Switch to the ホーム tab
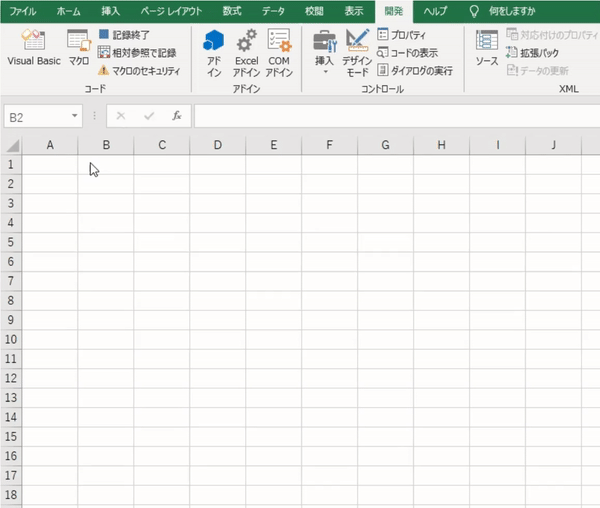Image resolution: width=600 pixels, height=508 pixels. click(x=68, y=11)
